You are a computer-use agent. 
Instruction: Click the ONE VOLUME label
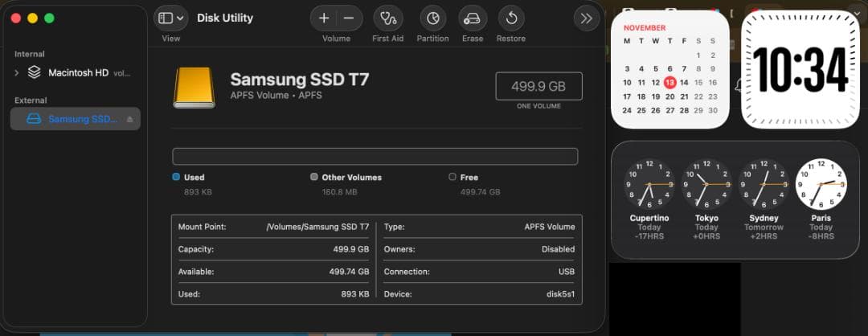[x=538, y=106]
